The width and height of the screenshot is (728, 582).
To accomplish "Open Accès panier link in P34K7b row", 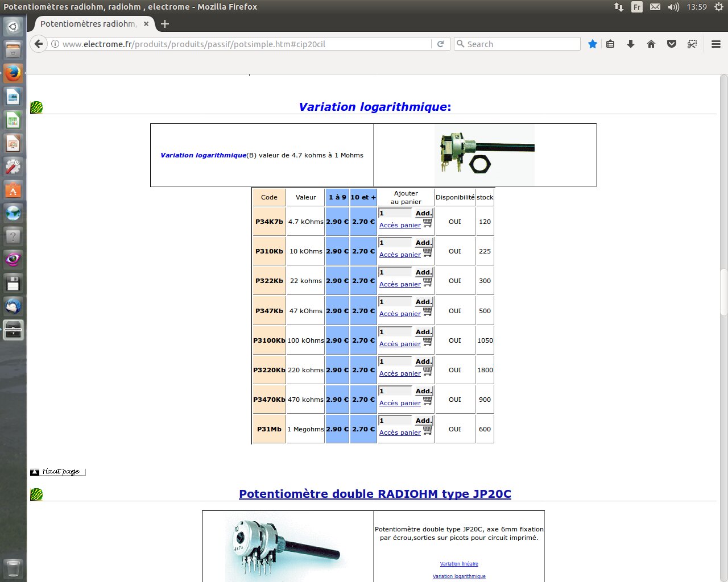I will (x=400, y=225).
